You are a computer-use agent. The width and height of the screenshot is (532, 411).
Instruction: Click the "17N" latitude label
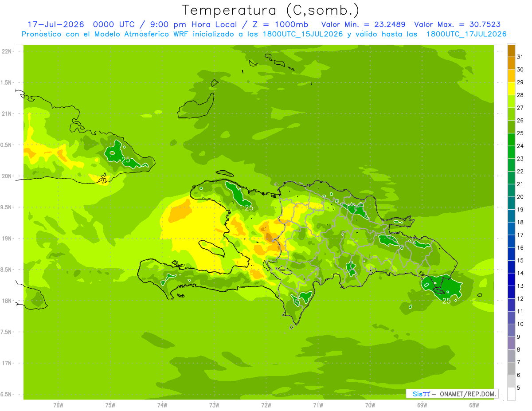coord(7,364)
